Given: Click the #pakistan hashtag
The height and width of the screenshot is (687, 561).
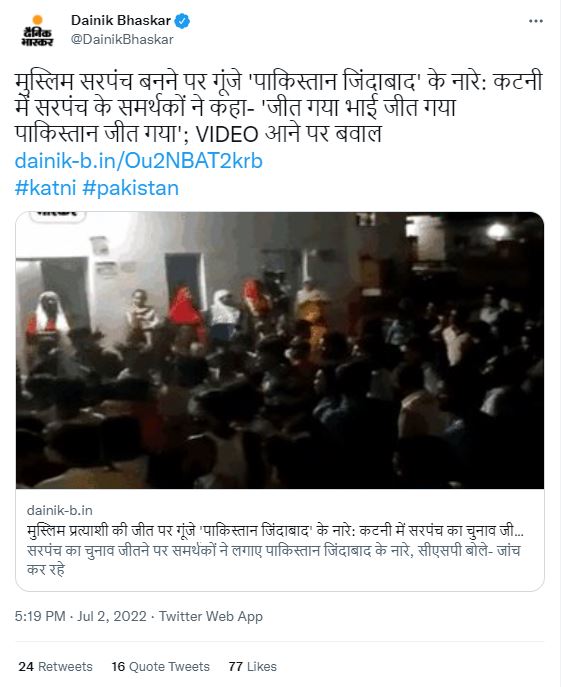Looking at the screenshot, I should click(131, 188).
